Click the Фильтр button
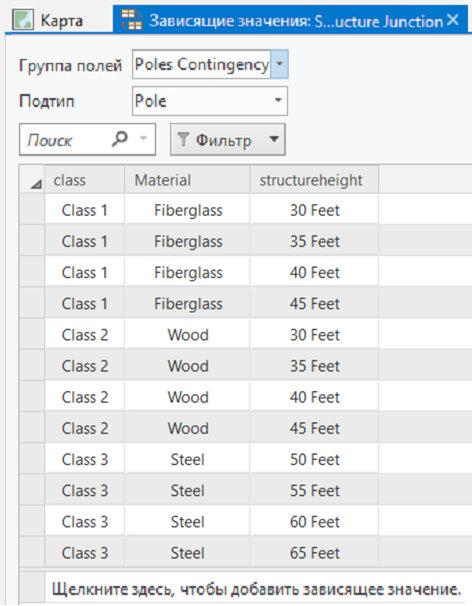The width and height of the screenshot is (472, 606). click(228, 140)
